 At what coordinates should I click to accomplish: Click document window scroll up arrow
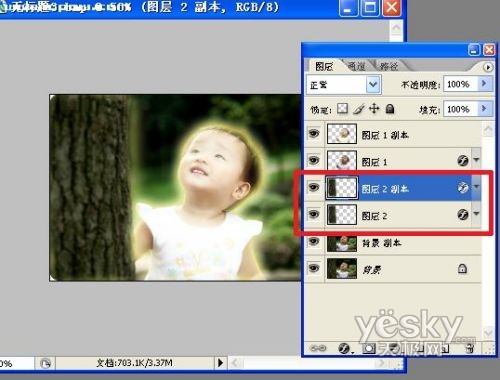(396, 28)
